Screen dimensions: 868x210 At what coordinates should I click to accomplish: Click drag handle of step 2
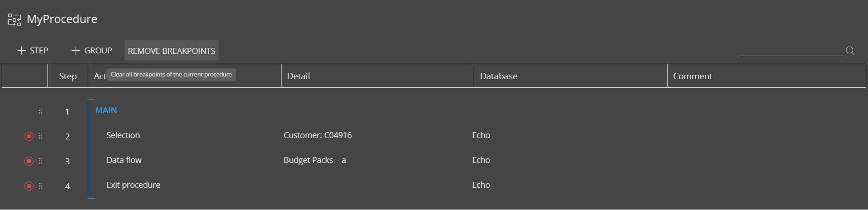pos(40,136)
